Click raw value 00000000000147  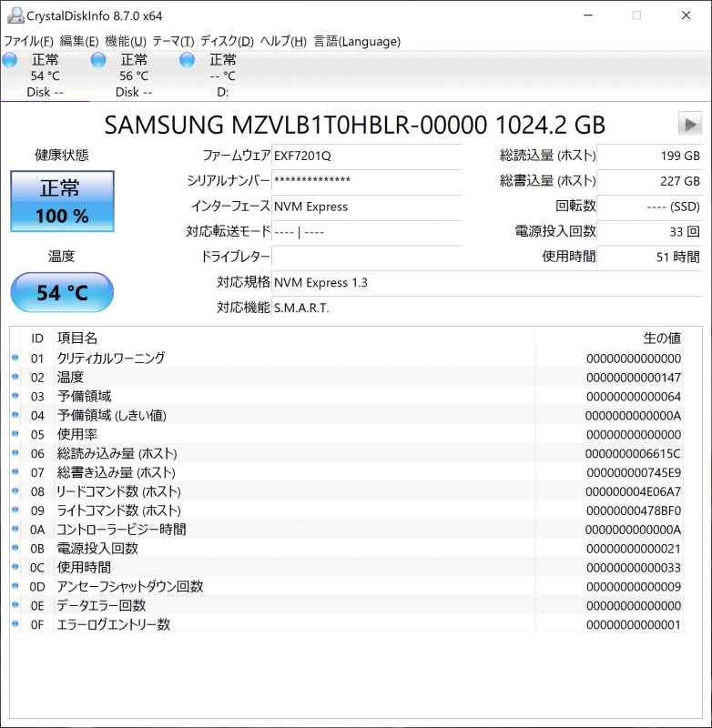pos(634,378)
